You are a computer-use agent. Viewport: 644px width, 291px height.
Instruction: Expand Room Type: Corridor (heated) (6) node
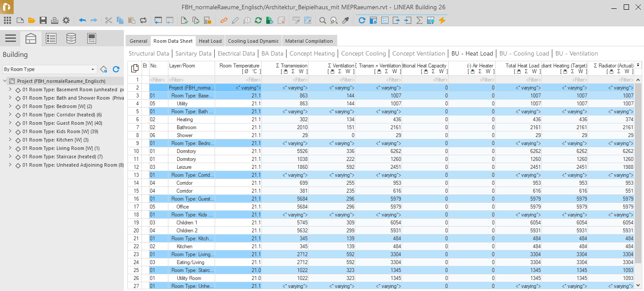coord(10,115)
